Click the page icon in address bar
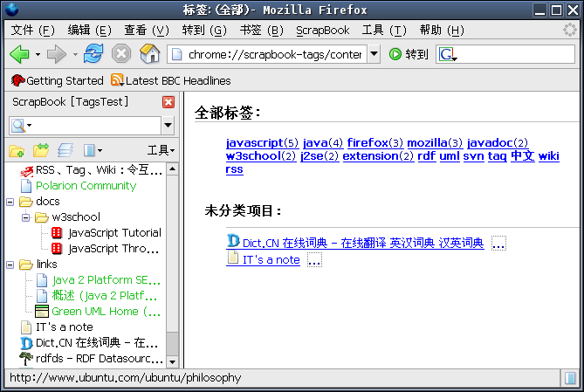 pyautogui.click(x=177, y=55)
